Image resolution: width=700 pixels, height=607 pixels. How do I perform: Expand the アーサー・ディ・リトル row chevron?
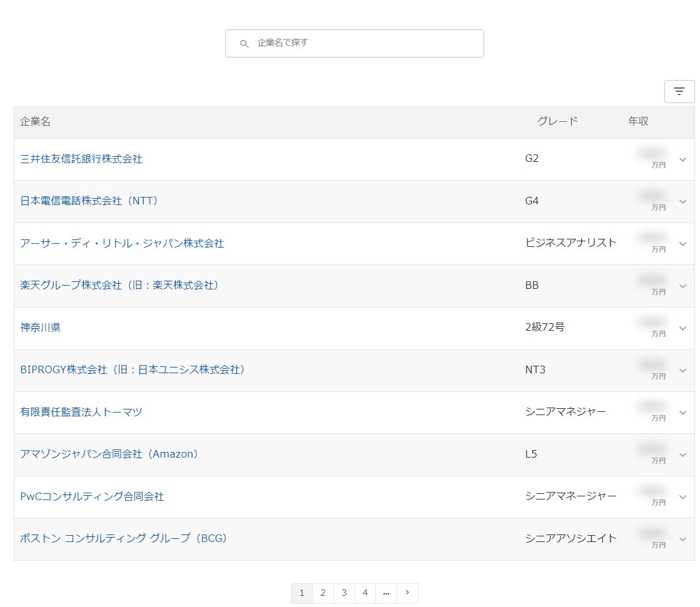coord(682,244)
